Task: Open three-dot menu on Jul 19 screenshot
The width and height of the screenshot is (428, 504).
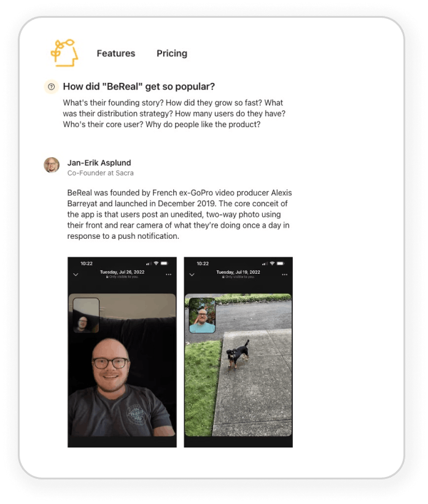Action: (284, 274)
